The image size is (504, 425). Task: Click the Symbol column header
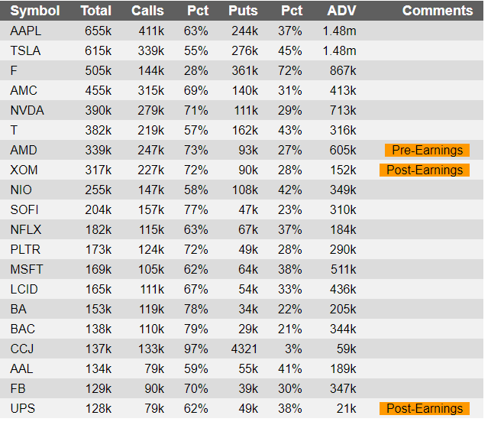(x=35, y=11)
